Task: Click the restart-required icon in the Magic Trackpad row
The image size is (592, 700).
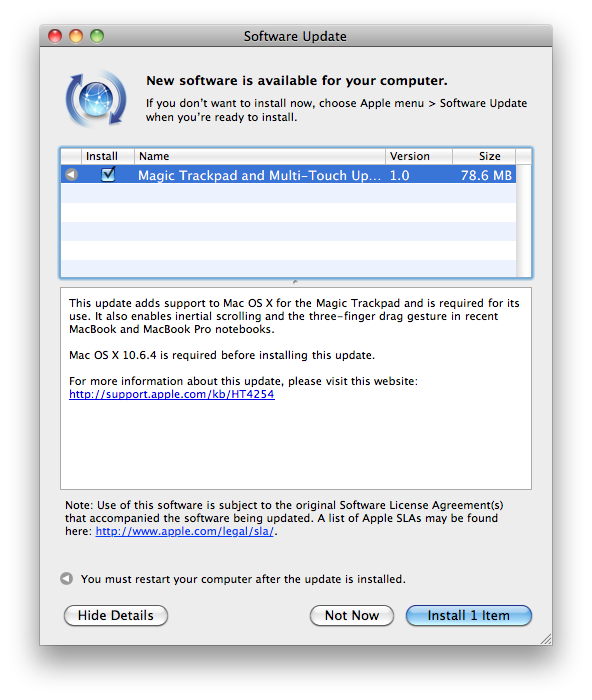Action: (x=71, y=175)
